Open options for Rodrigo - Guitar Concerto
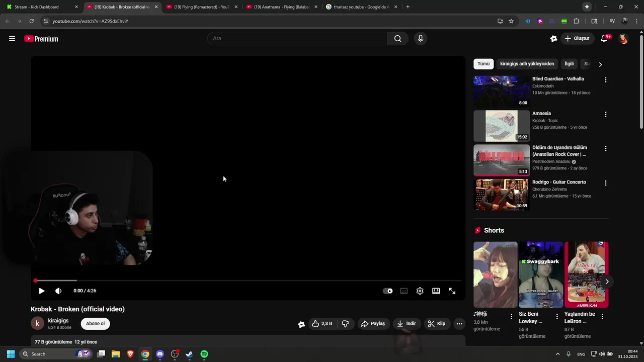The width and height of the screenshot is (644, 362). (605, 183)
